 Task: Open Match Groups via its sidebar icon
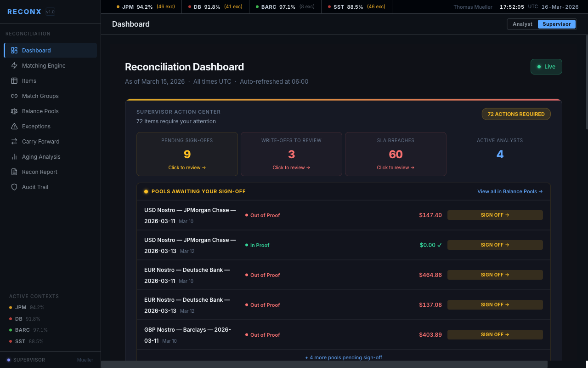click(14, 96)
